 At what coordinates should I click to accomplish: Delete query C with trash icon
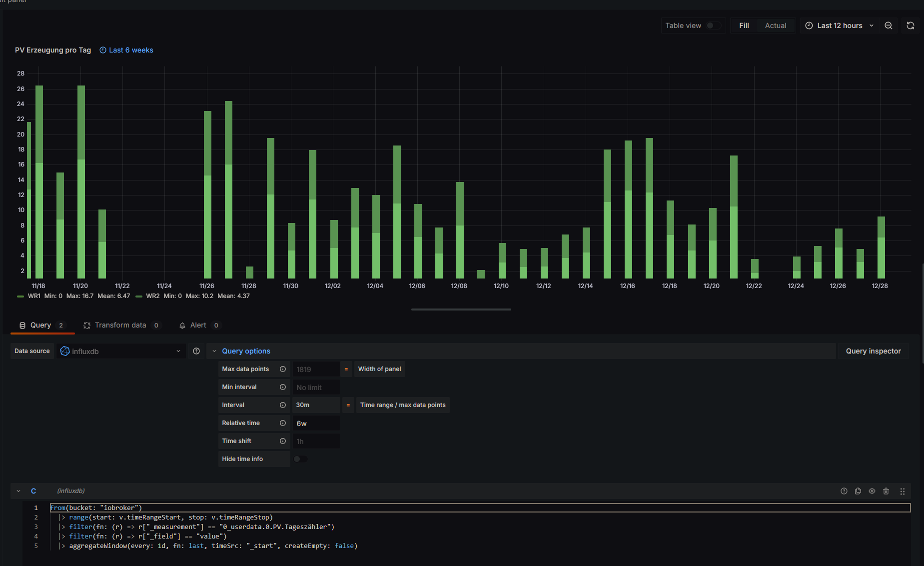coord(886,491)
